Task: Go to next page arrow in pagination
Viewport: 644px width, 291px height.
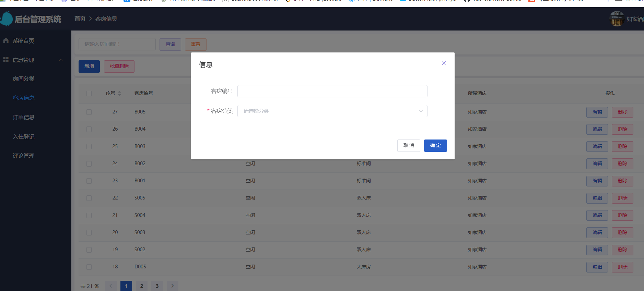Action: tap(173, 286)
